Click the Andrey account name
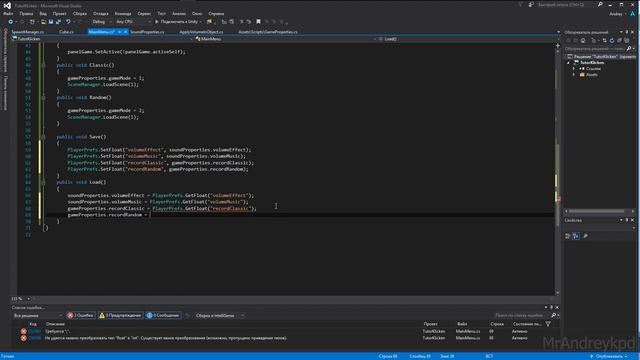Viewport: 640px width, 360px height. click(x=616, y=14)
